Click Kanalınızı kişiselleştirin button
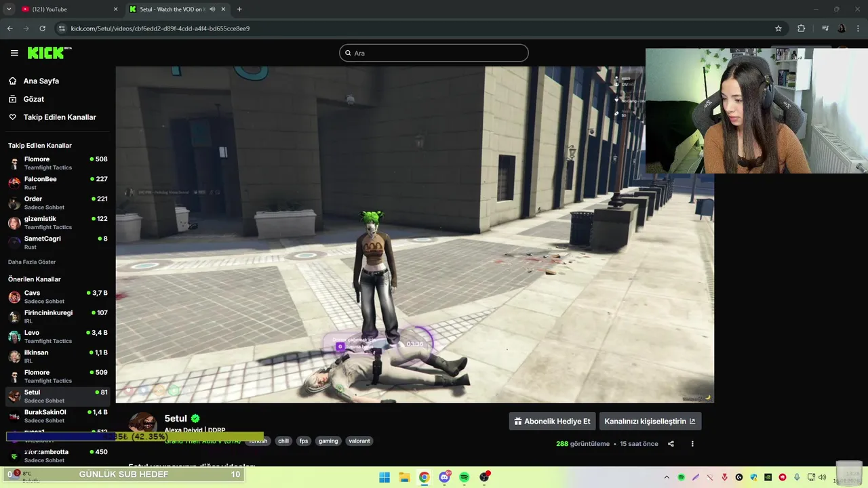This screenshot has height=488, width=868. tap(650, 421)
